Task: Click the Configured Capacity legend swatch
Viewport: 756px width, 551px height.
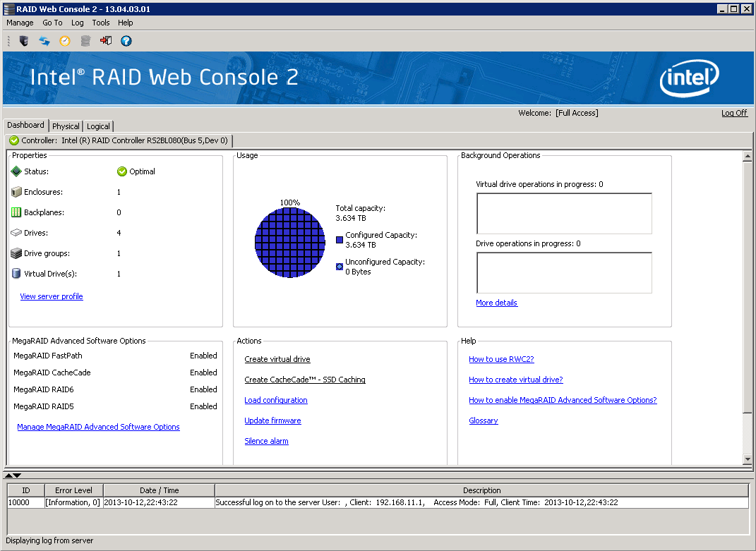Action: (x=340, y=240)
